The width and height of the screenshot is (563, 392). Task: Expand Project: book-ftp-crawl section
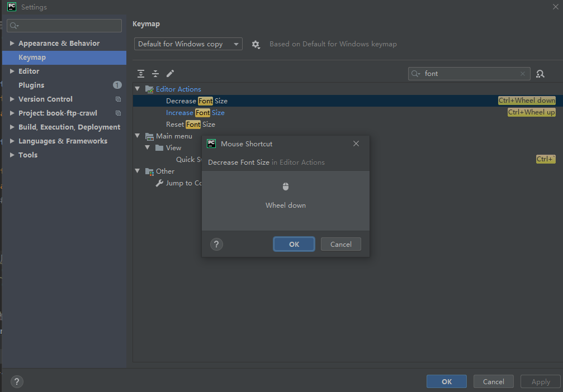pos(12,113)
